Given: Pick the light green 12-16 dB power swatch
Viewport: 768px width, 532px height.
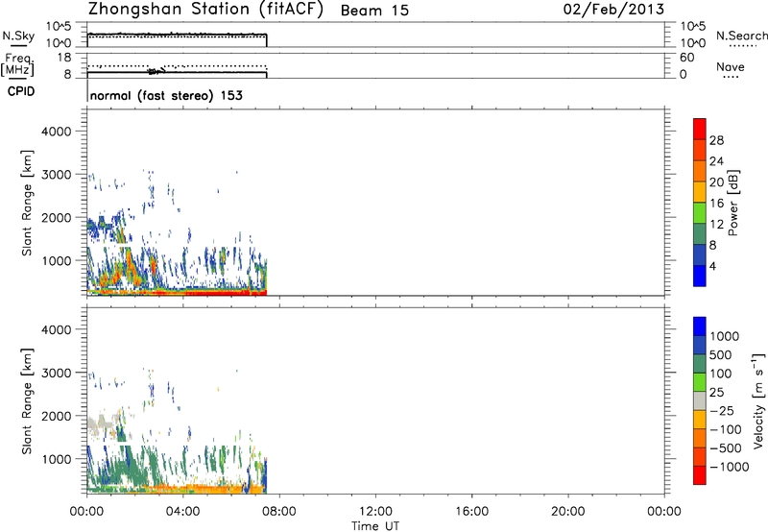Looking at the screenshot, I should [700, 213].
